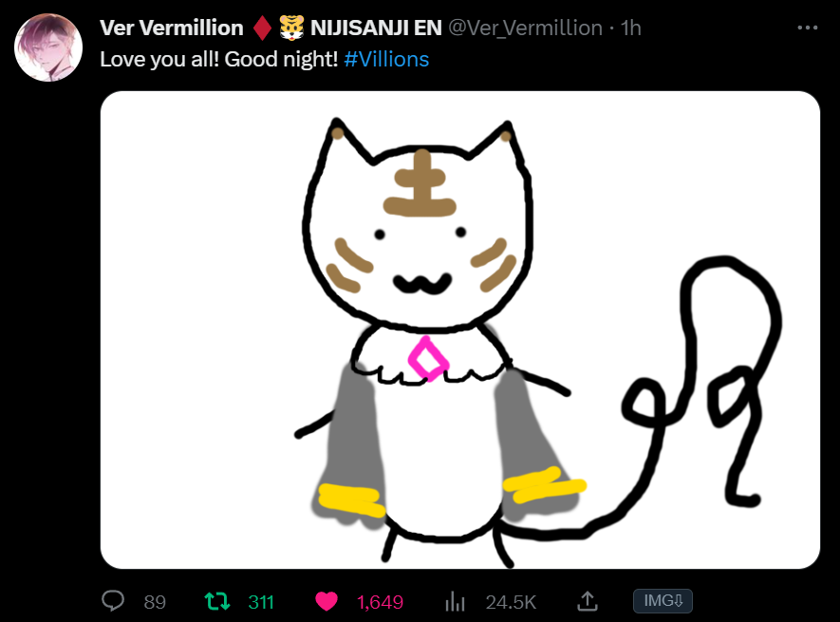Click the 24.5K views count
The width and height of the screenshot is (840, 622).
click(x=511, y=602)
